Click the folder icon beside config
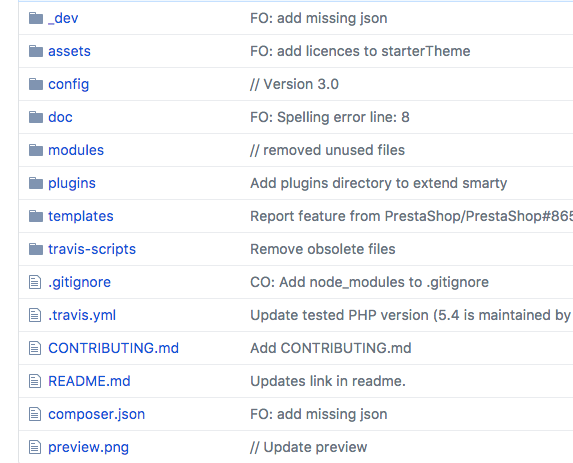This screenshot has height=463, width=573. [36, 84]
